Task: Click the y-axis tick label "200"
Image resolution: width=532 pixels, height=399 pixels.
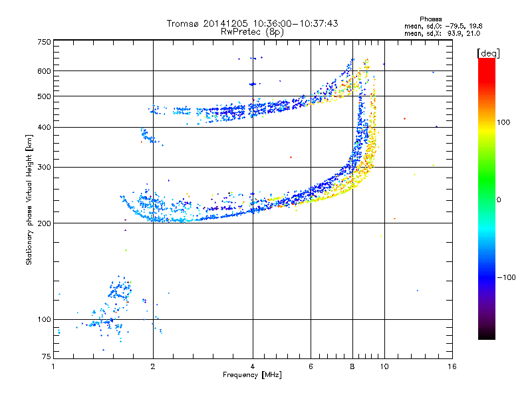Action: point(44,223)
